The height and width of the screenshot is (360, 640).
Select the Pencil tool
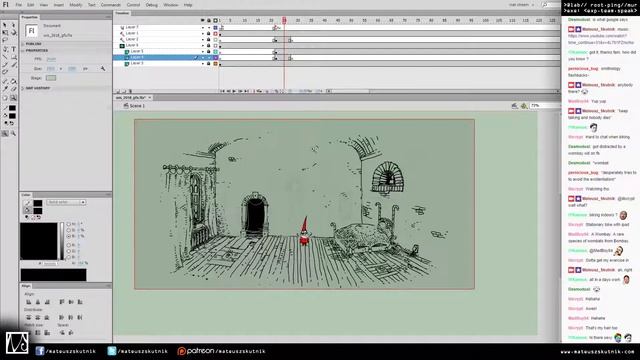click(x=5, y=65)
